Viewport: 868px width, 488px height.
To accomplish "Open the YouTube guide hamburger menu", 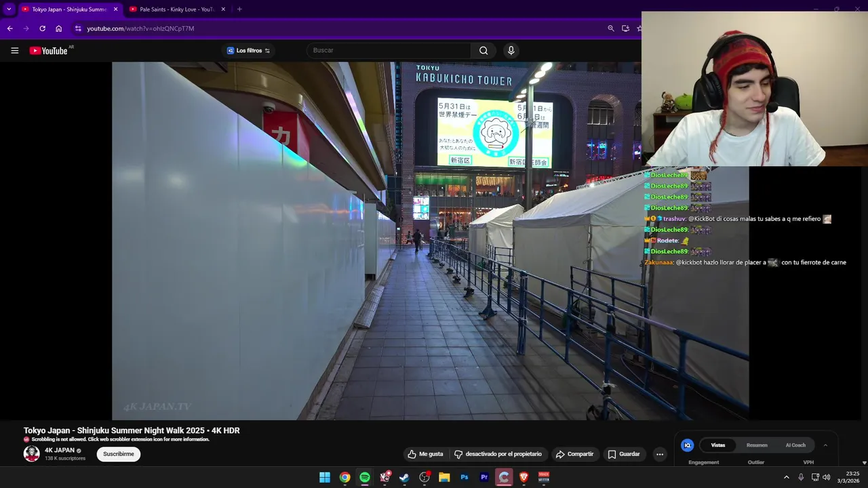I will [x=14, y=50].
